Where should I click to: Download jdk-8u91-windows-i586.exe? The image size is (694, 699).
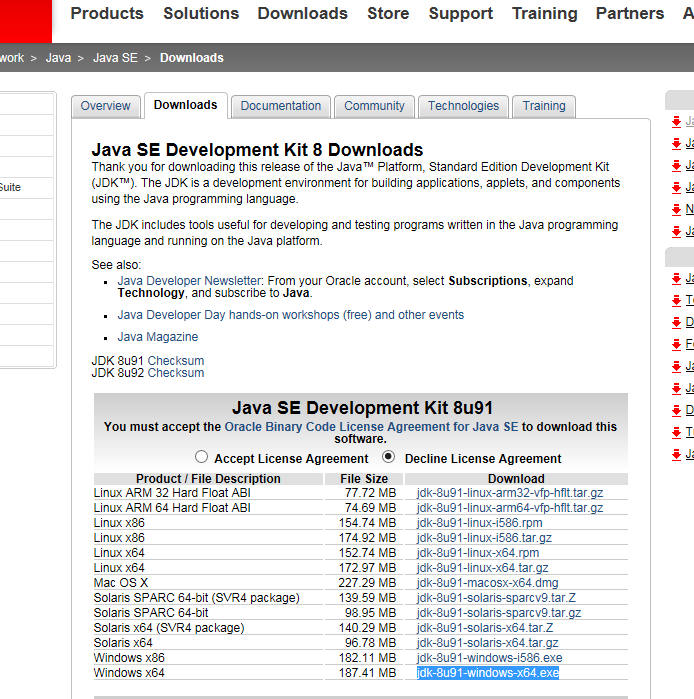489,658
